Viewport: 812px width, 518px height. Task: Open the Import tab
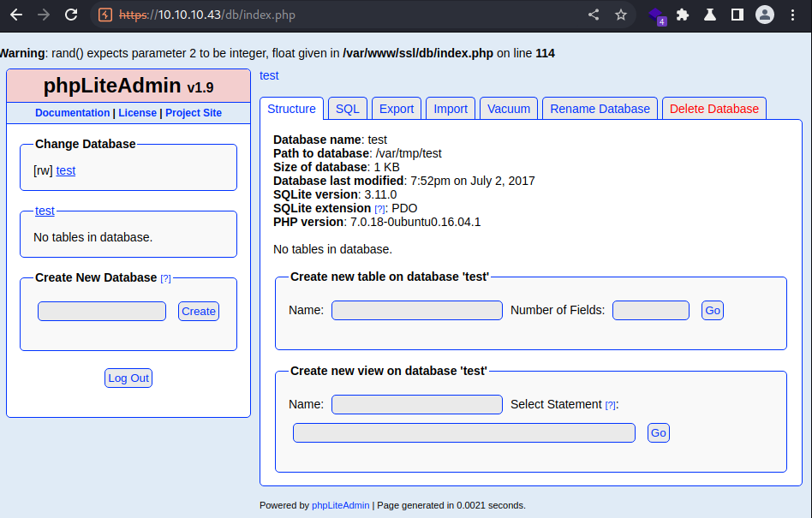point(451,109)
